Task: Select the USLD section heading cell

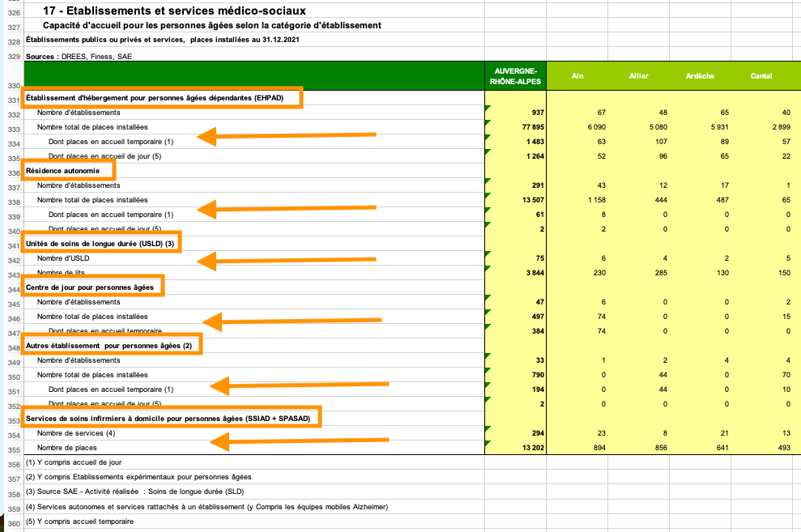Action: (x=101, y=243)
